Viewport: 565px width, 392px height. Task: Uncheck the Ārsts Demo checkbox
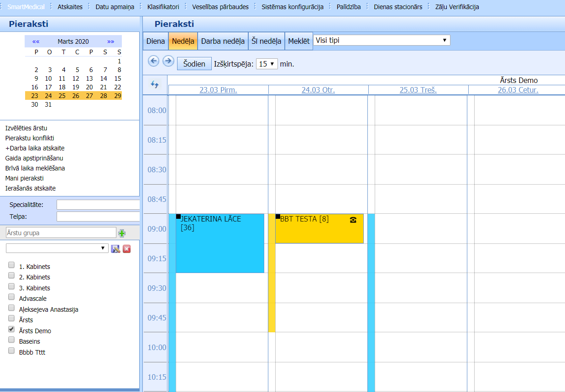[11, 329]
